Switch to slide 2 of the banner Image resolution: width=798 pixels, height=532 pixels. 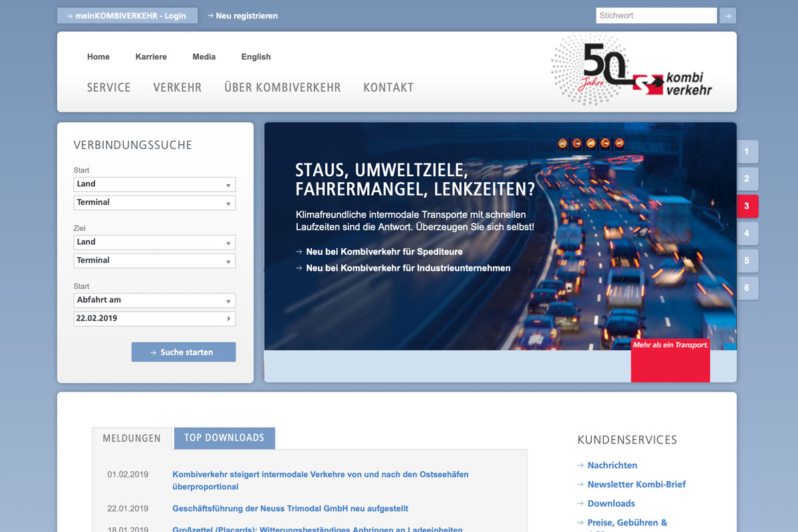tap(747, 179)
